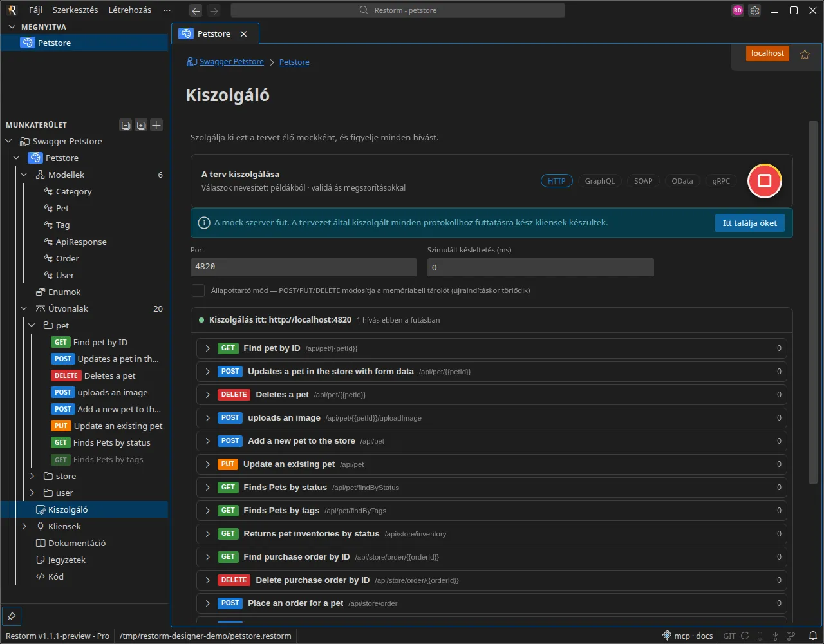Click the Kód code icon in the sidebar
824x644 pixels.
[x=41, y=577]
